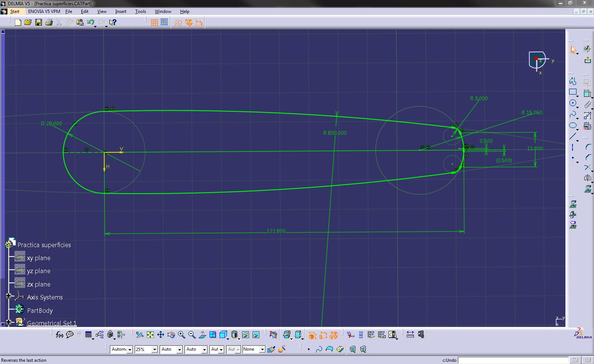594x364 pixels.
Task: Click the compass orientation widget
Action: [538, 61]
